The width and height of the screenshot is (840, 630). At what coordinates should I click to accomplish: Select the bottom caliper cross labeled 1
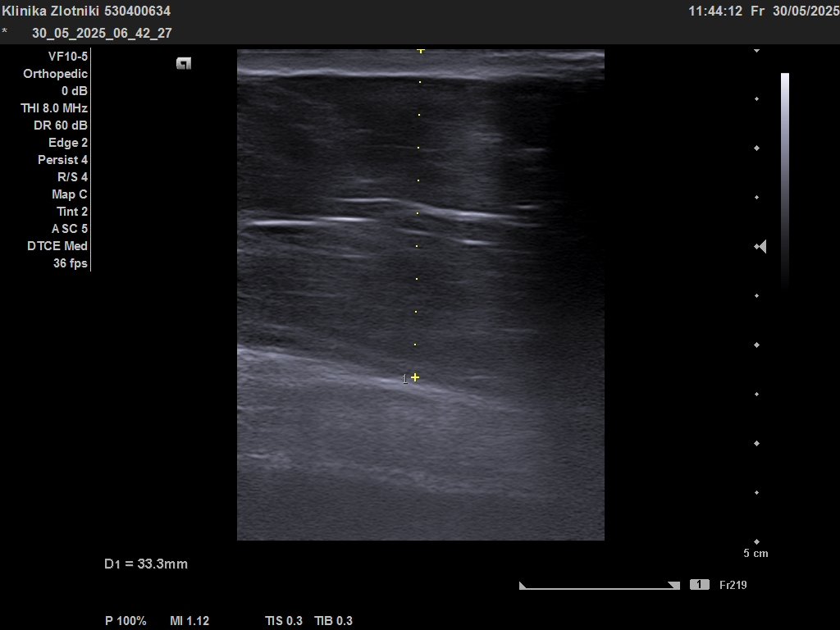[x=415, y=377]
